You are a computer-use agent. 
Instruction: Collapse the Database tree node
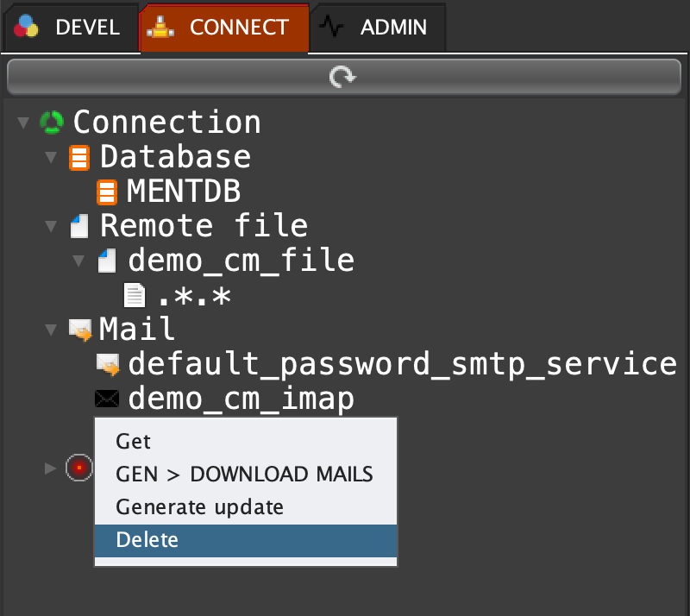tap(51, 158)
